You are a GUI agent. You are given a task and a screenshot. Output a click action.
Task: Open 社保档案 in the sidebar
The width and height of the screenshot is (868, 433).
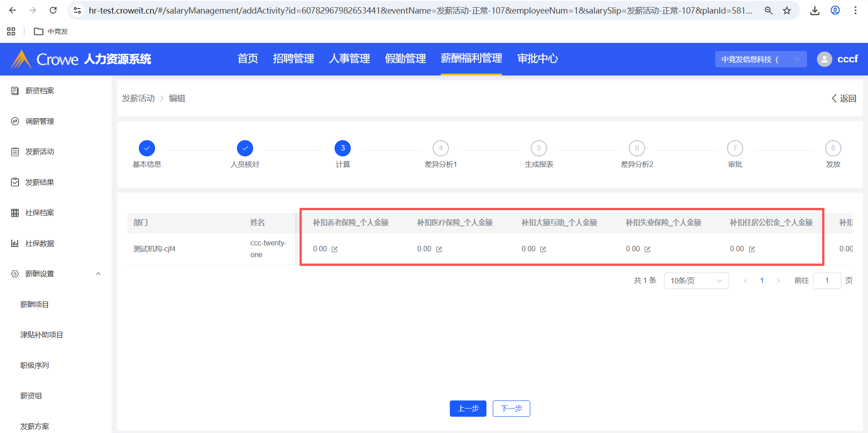pos(40,213)
